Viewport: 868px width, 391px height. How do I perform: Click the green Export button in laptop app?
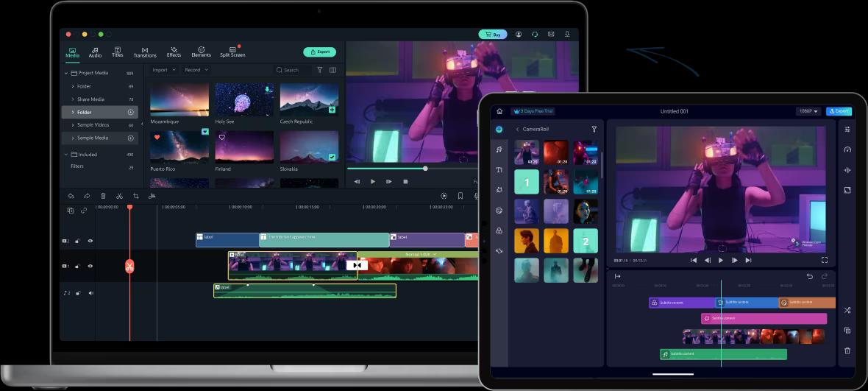click(x=319, y=52)
